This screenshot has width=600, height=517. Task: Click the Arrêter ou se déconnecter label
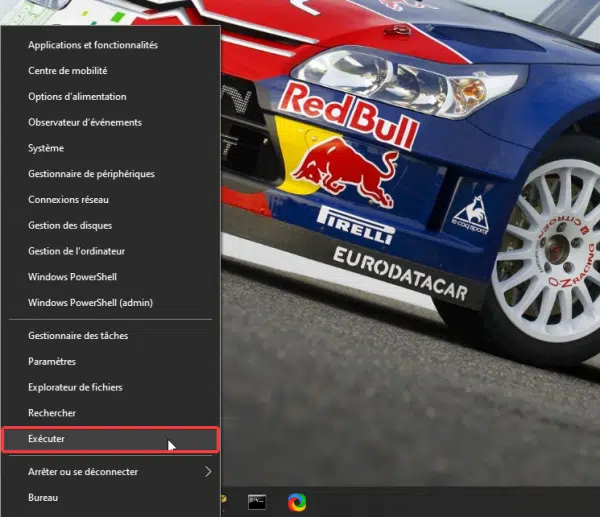point(83,472)
